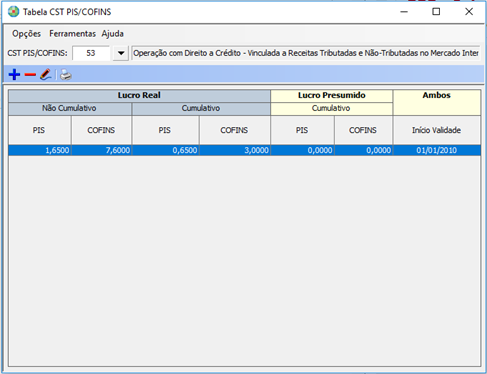
Task: Select the cell with value 7,6000
Action: pos(101,150)
